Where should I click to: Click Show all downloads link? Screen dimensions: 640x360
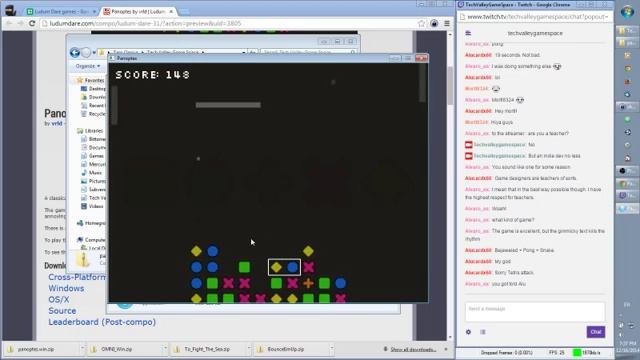click(413, 349)
